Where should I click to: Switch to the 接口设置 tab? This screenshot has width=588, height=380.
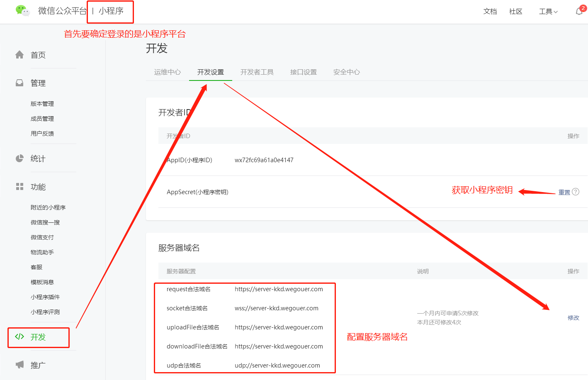[304, 72]
